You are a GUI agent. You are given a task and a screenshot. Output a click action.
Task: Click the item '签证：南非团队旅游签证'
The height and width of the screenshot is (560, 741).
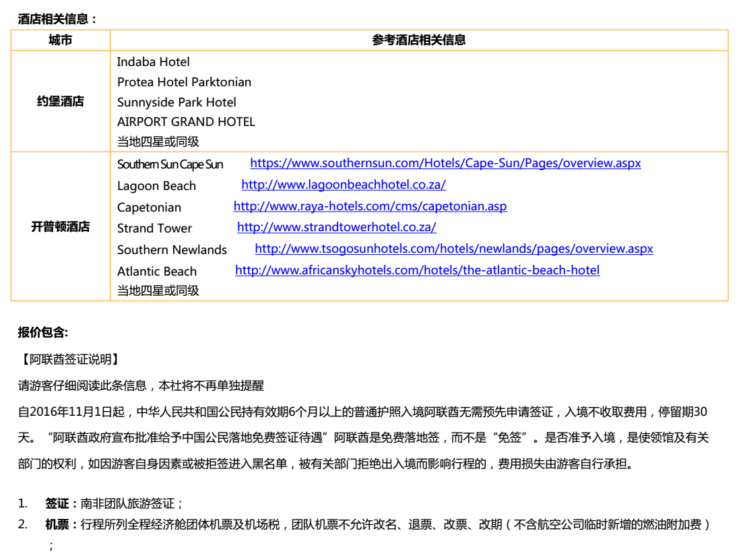(115, 504)
